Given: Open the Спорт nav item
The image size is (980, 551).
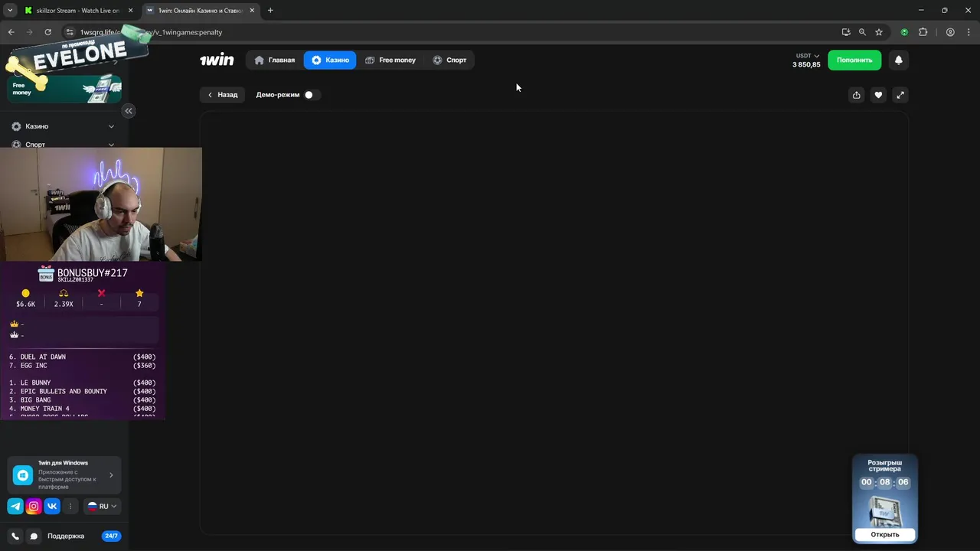Looking at the screenshot, I should click(449, 60).
